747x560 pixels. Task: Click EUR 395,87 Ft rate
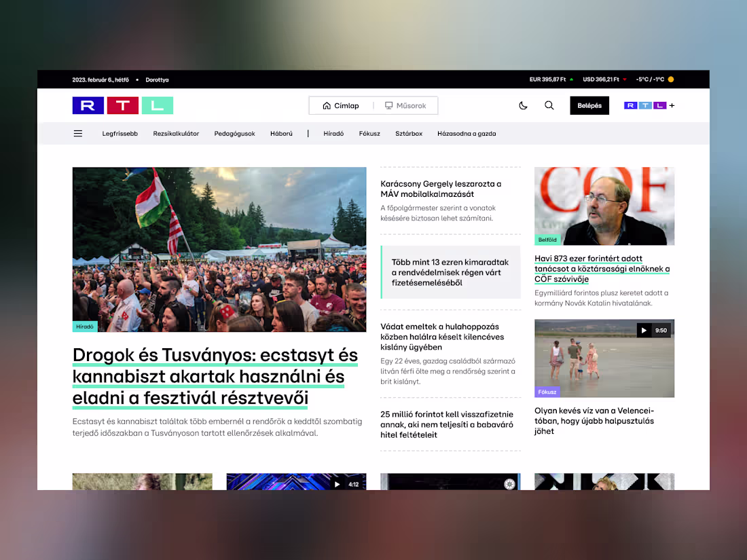547,79
